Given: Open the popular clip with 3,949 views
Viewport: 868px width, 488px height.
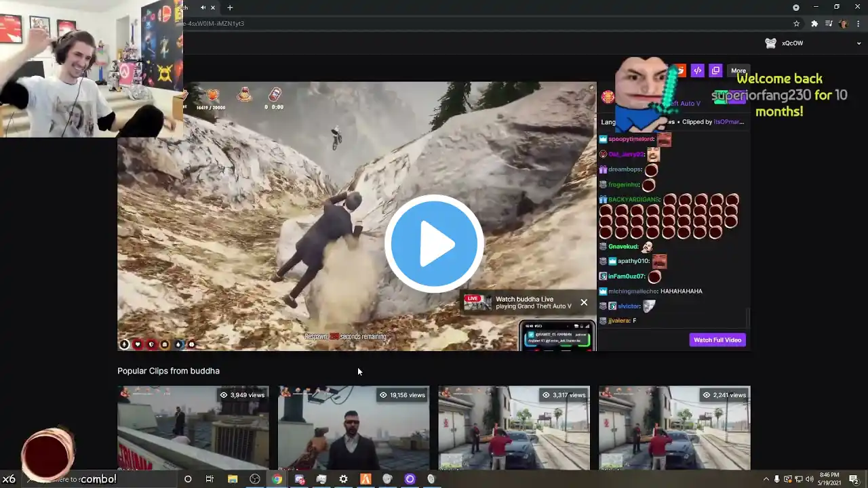Looking at the screenshot, I should point(193,428).
